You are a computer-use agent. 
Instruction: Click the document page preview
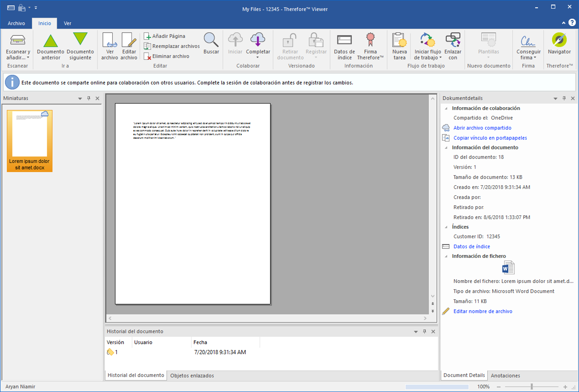[193, 204]
